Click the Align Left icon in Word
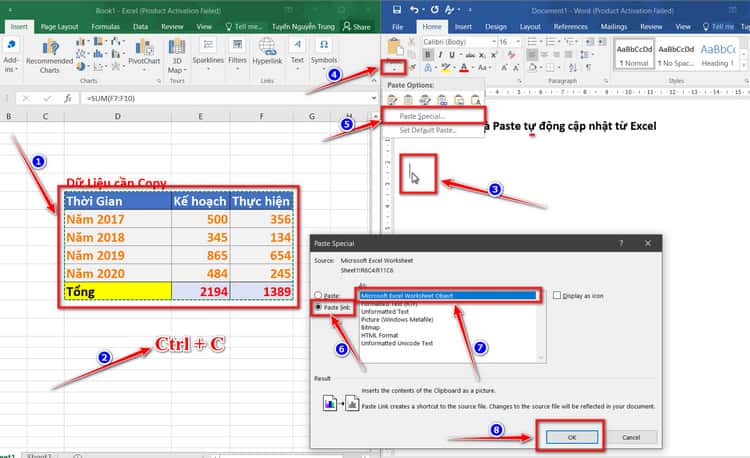Viewport: 750px width, 458px height. (x=532, y=55)
